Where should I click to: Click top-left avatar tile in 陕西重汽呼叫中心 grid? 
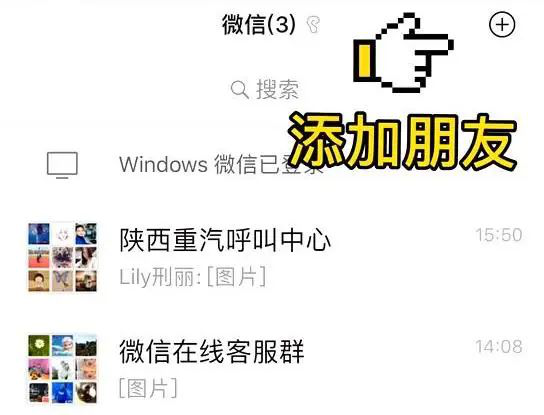(x=39, y=234)
